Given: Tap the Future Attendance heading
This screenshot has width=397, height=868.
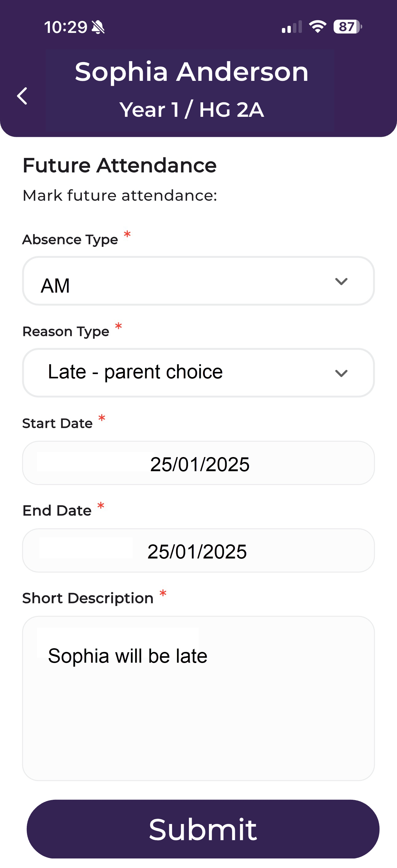Looking at the screenshot, I should pyautogui.click(x=120, y=165).
